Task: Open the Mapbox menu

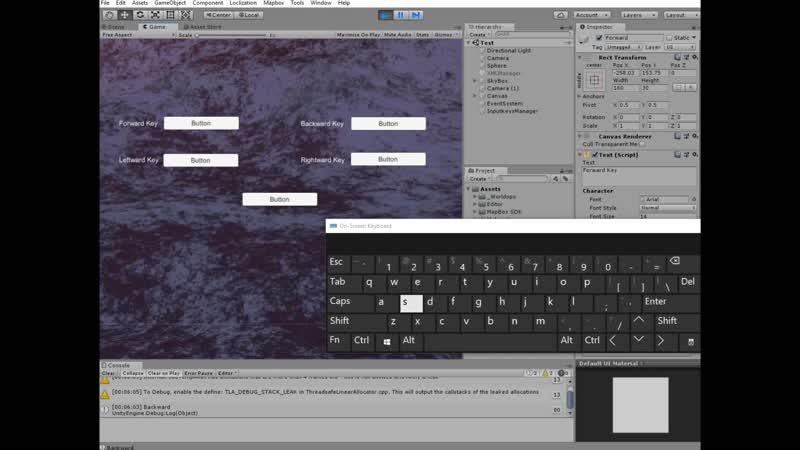Action: tap(273, 3)
